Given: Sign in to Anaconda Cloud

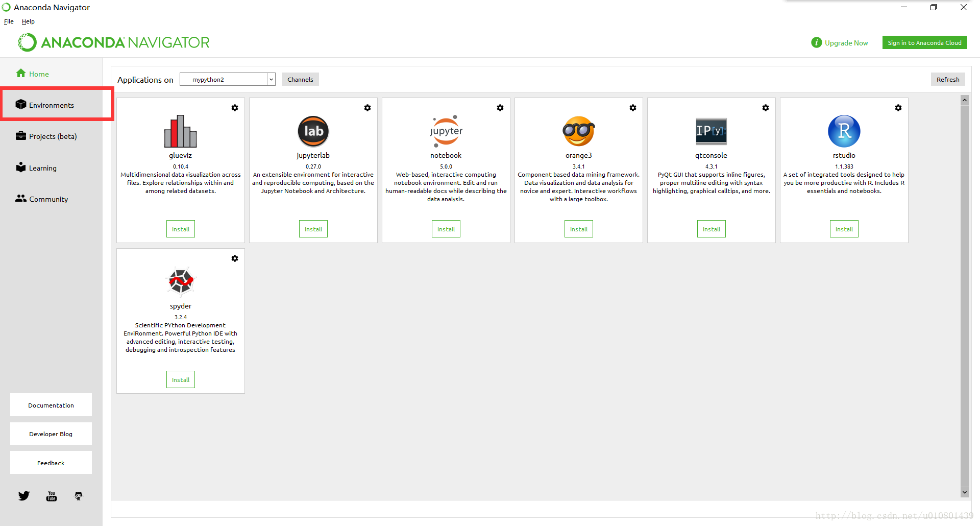Looking at the screenshot, I should coord(924,43).
